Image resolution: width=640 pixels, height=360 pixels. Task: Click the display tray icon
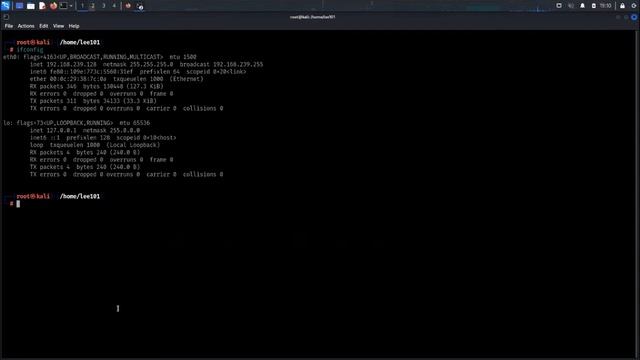(559, 6)
